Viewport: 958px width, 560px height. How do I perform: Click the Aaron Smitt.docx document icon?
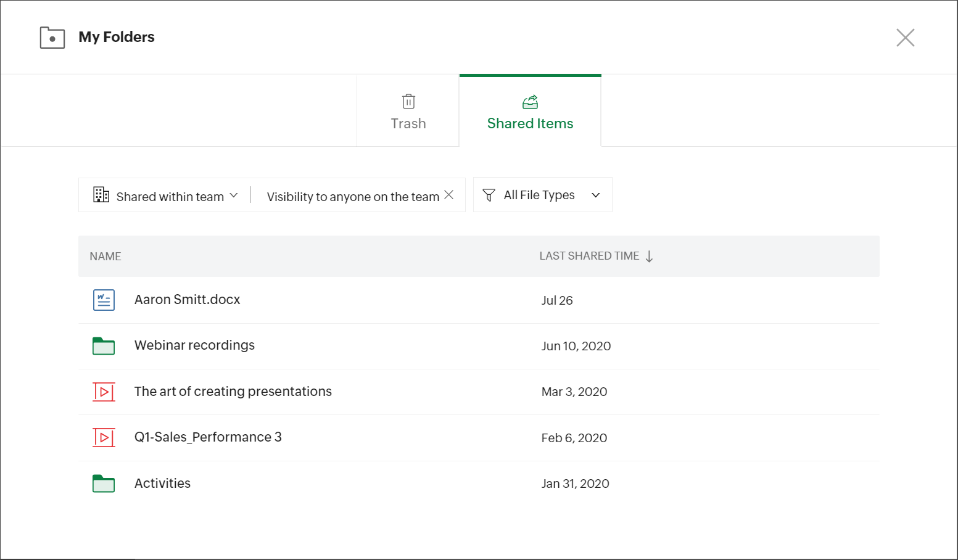point(104,300)
